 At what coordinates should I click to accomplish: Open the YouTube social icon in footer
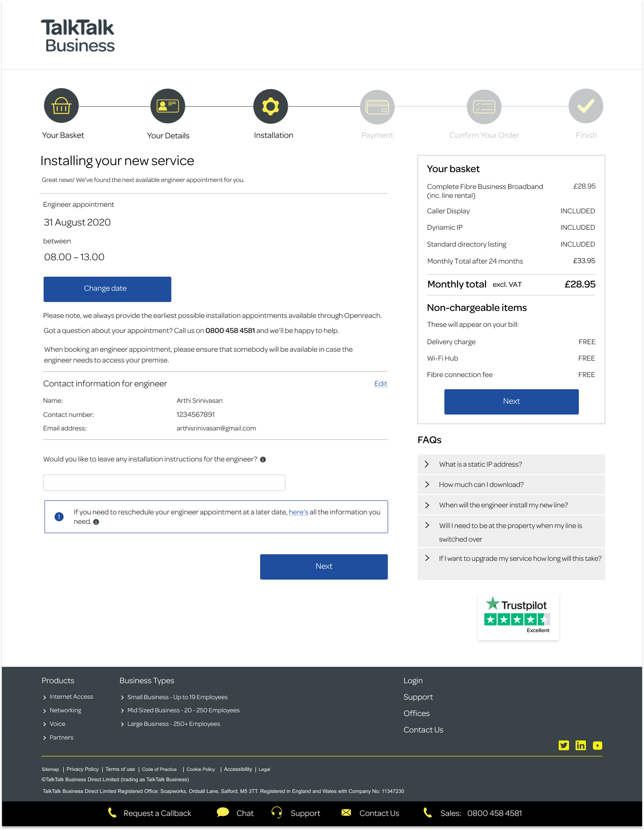pos(598,746)
